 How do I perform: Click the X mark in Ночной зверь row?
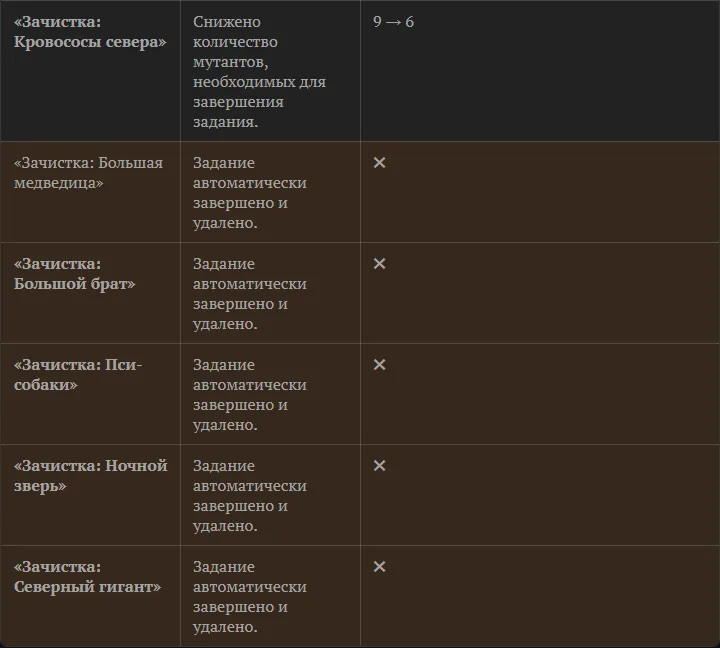[379, 466]
